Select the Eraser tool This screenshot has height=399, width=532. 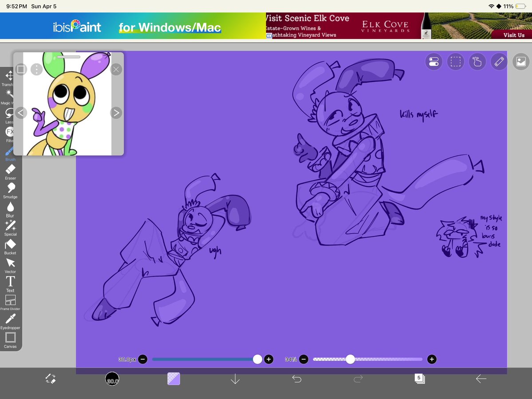(10, 172)
